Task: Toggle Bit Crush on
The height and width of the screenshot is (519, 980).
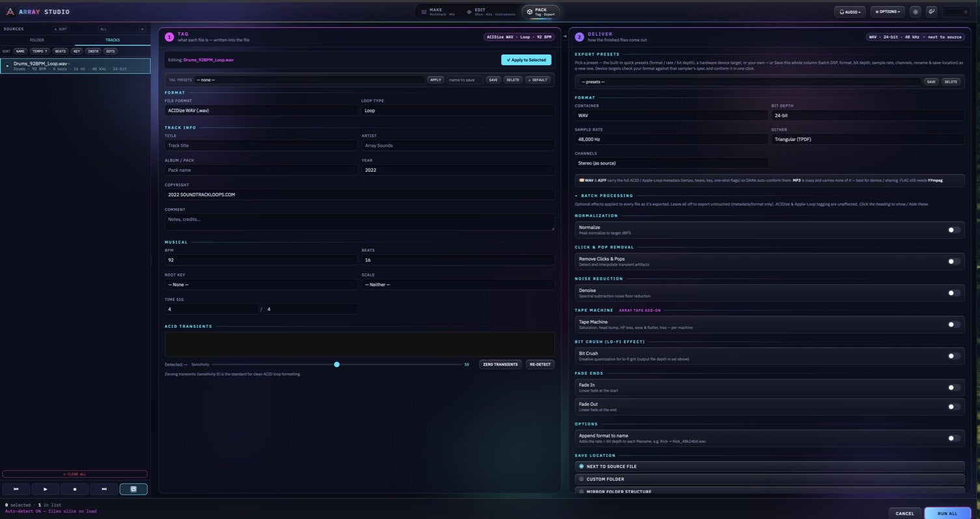Action: coord(953,356)
